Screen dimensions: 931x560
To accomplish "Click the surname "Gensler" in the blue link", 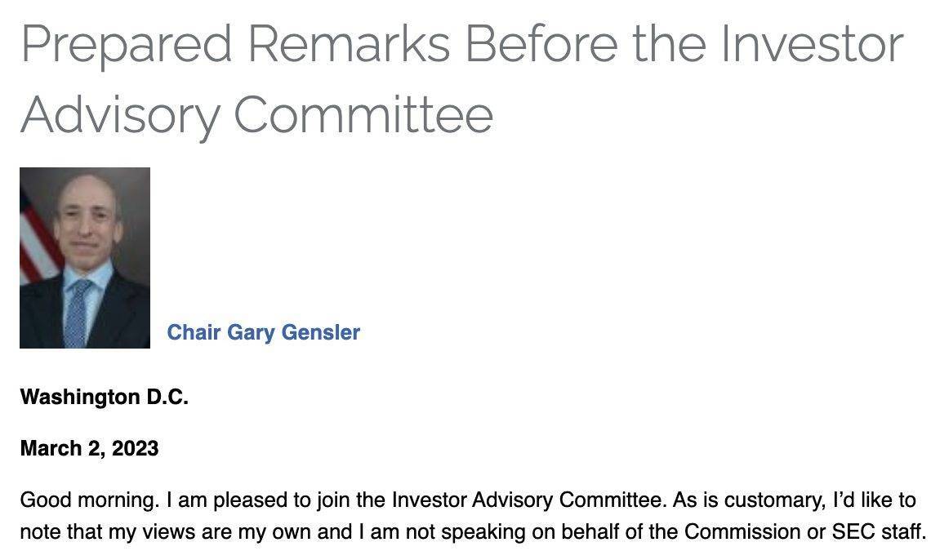I will (321, 333).
